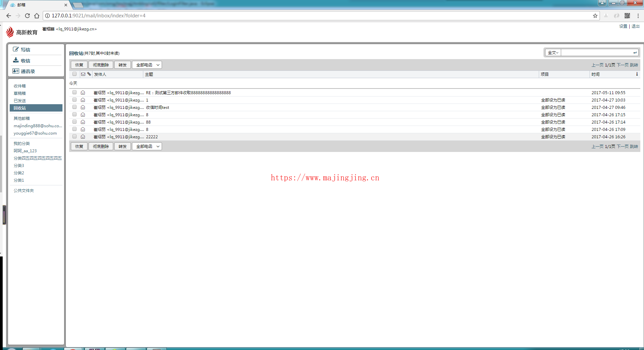Tick the select-all checkbox in header
644x350 pixels.
(x=74, y=74)
